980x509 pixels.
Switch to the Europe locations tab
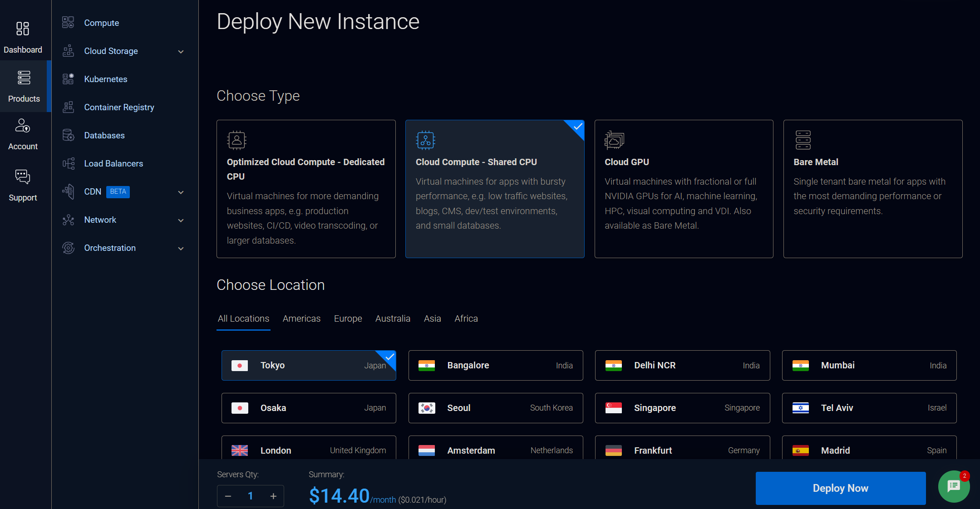[347, 318]
